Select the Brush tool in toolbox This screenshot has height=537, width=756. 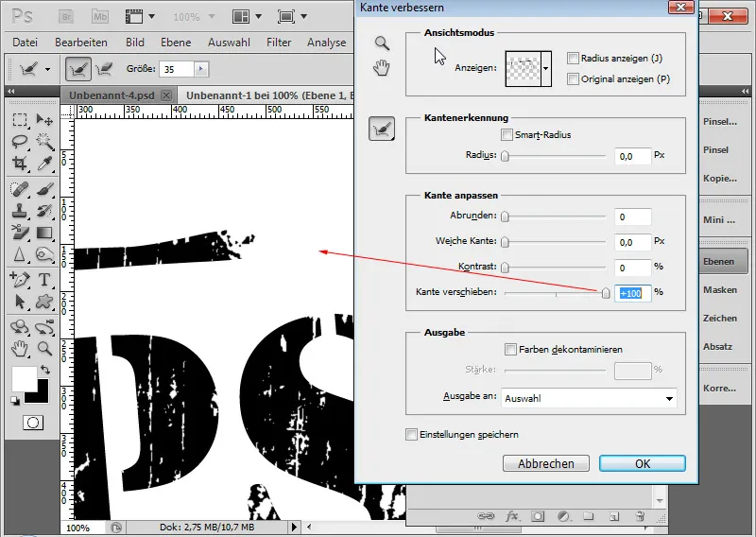[44, 189]
